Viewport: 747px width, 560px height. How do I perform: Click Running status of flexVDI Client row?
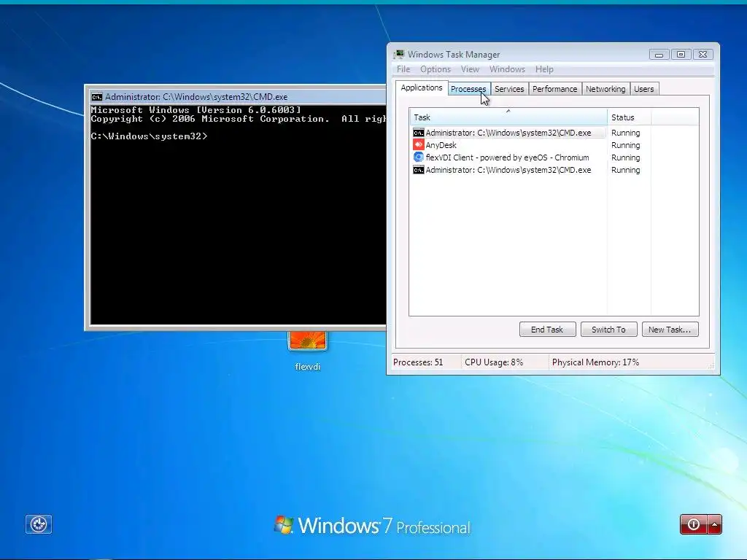pyautogui.click(x=625, y=157)
